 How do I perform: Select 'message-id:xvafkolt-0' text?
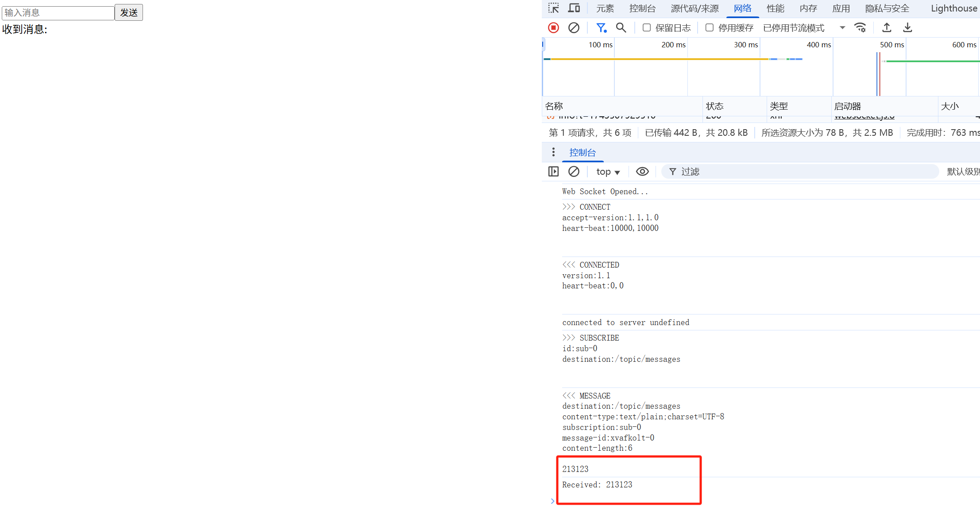click(608, 438)
